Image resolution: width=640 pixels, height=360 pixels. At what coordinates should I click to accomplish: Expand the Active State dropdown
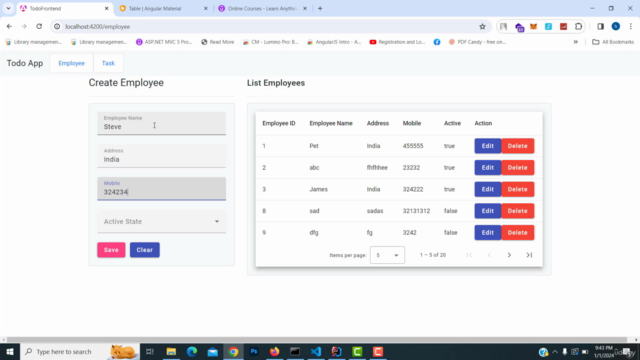click(x=161, y=221)
